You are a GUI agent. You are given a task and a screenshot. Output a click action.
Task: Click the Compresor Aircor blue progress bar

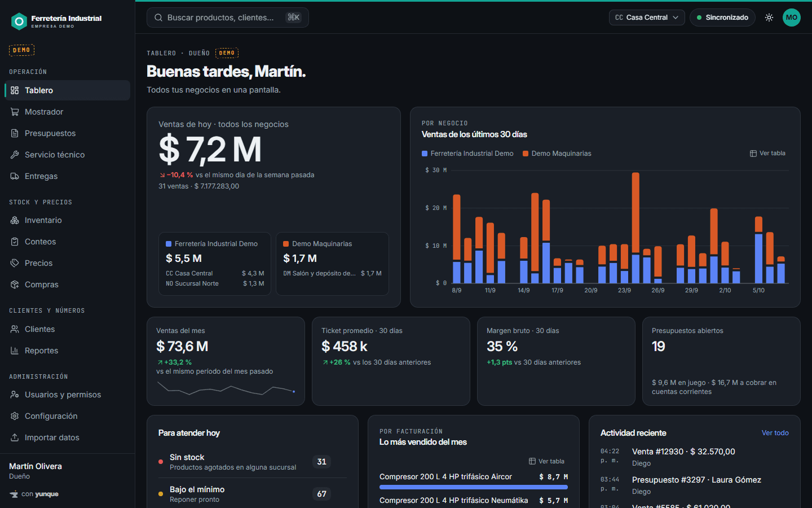click(474, 487)
